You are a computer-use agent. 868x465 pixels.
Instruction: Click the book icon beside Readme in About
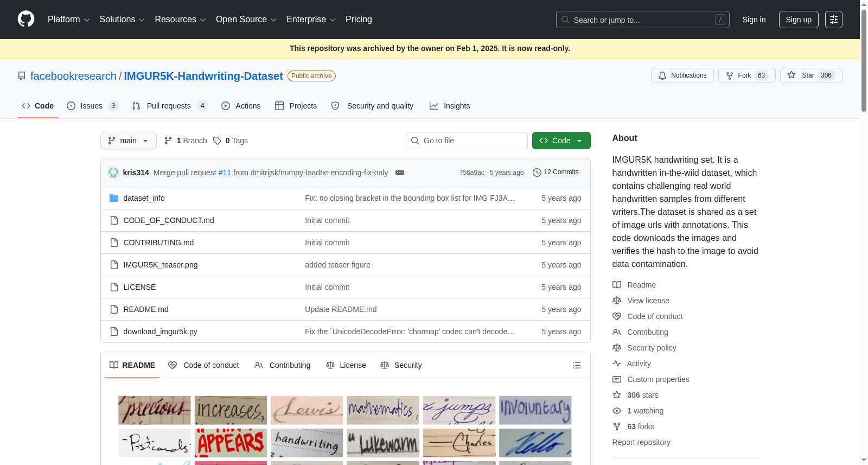click(617, 285)
